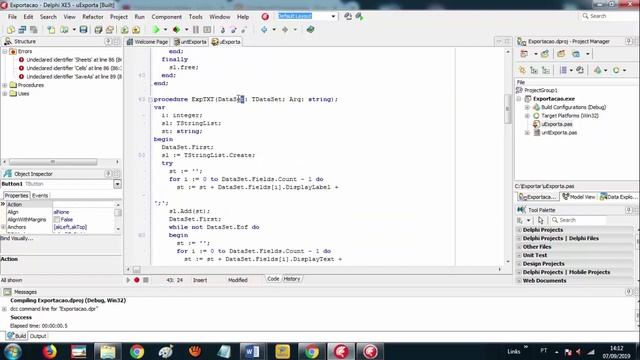Open the Run button dropdown arrow

(165, 29)
